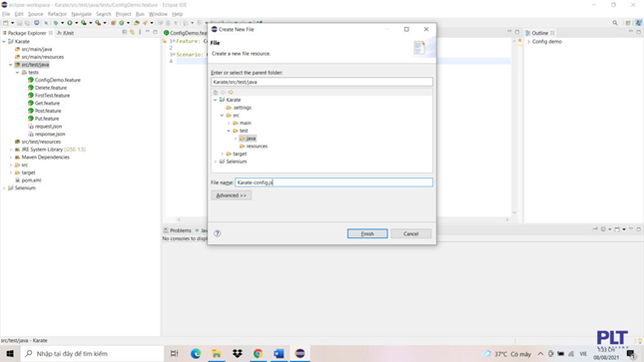Open the toolbar Search magnifier icon
Image resolution: width=644 pixels, height=362 pixels.
coord(615,23)
